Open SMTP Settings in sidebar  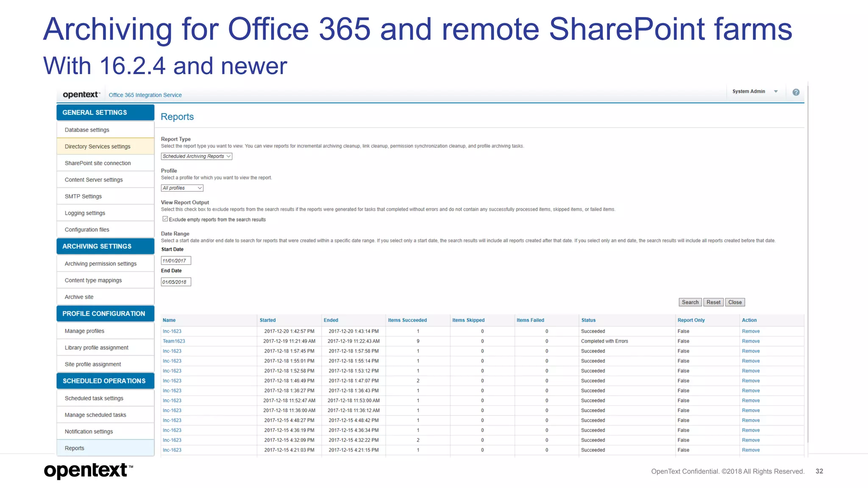point(106,196)
